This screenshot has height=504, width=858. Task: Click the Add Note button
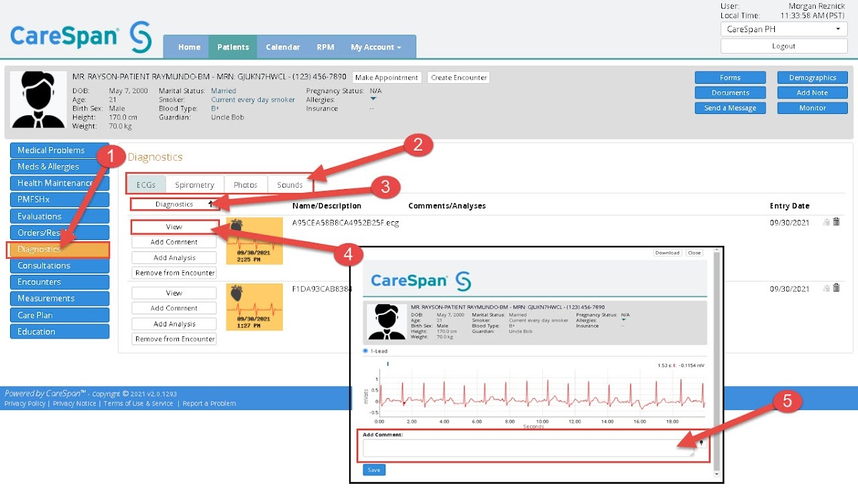[x=812, y=92]
